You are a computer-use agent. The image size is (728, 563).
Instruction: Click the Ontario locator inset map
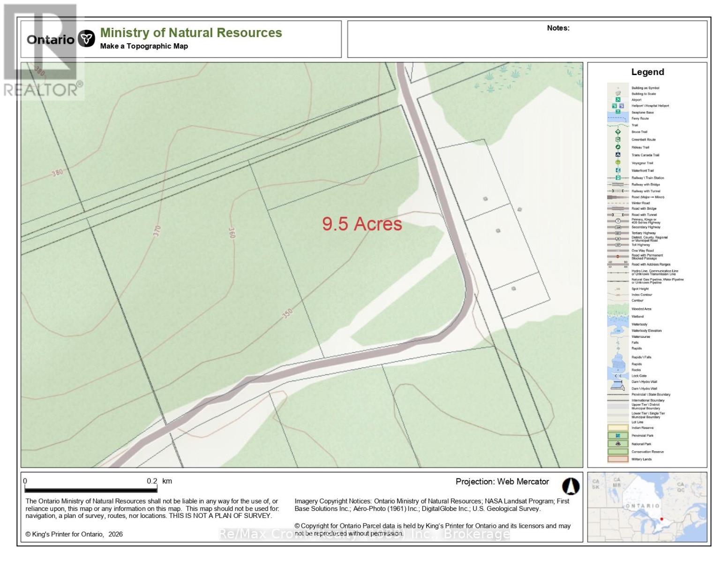coord(647,507)
